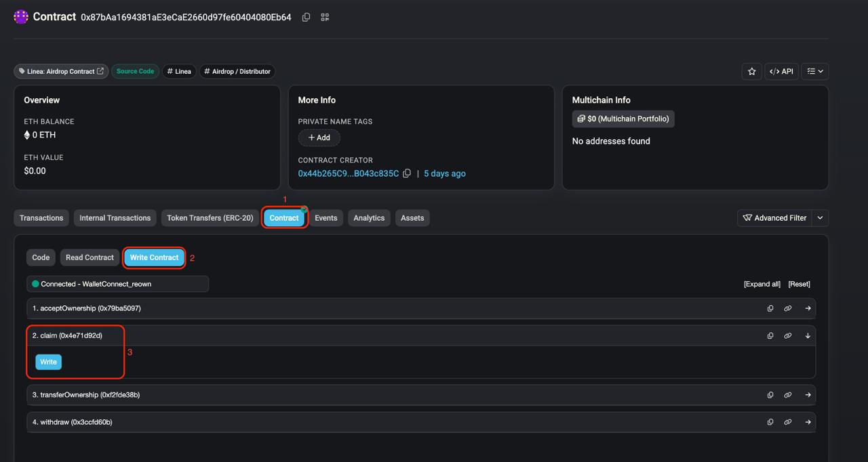Click the Write button under claim

pos(49,362)
